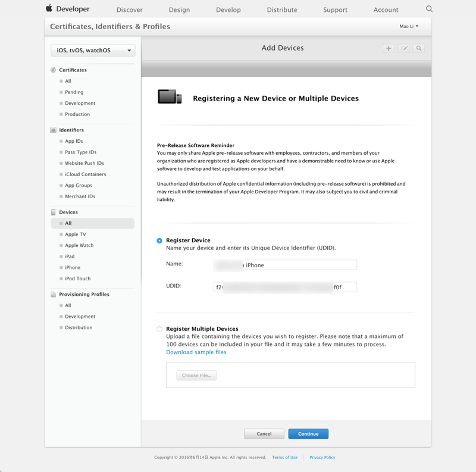This screenshot has height=472, width=476.
Task: Select App Groups
Action: click(x=79, y=186)
